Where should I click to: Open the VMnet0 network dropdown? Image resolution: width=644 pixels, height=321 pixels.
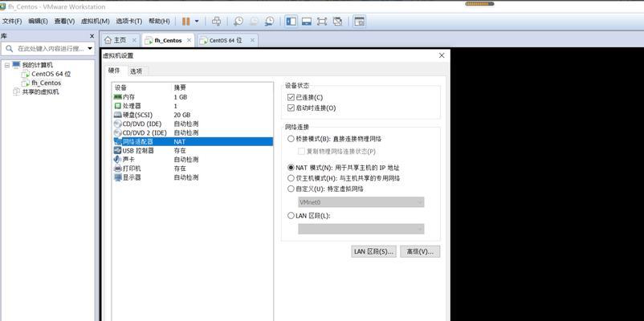click(361, 202)
